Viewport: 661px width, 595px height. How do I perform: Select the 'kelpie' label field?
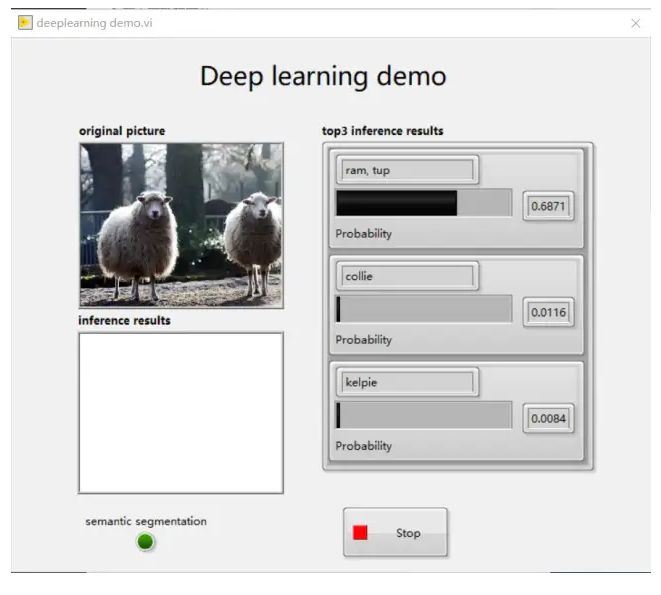point(407,382)
